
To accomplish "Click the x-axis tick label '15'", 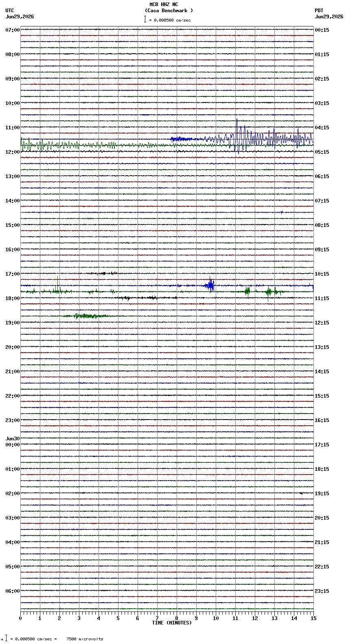I will pyautogui.click(x=313, y=618).
